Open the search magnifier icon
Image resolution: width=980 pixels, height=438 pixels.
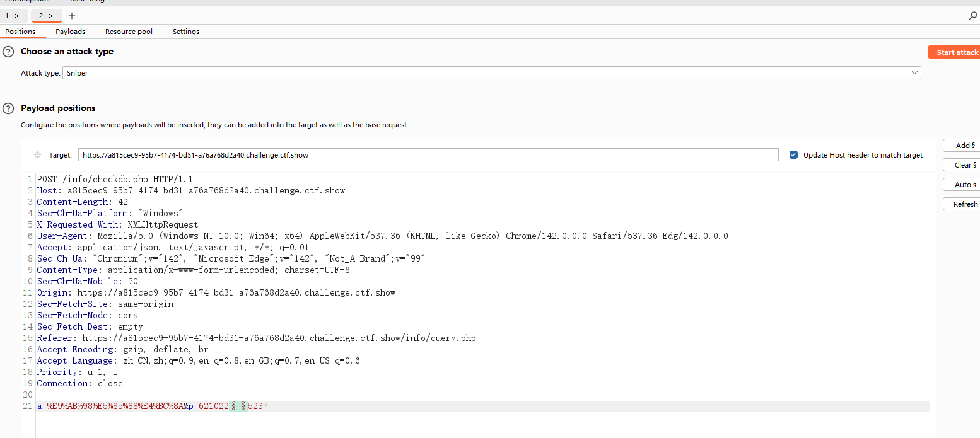pos(973,16)
